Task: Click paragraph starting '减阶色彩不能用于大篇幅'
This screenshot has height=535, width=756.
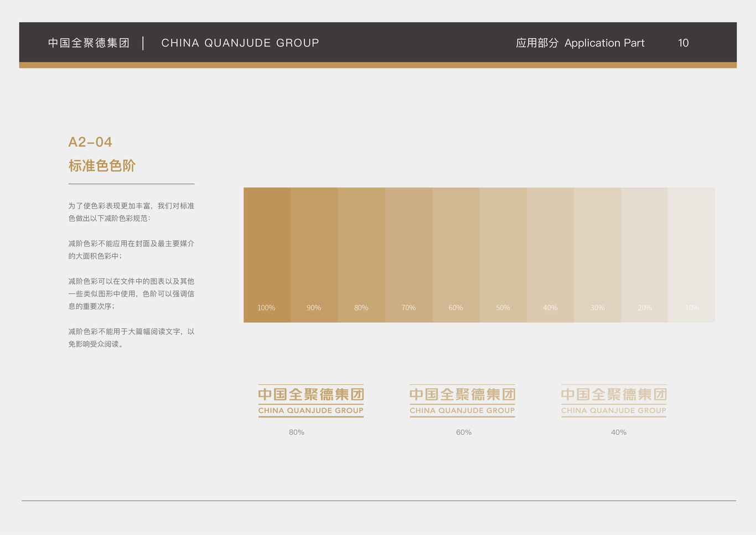Action: click(x=131, y=338)
